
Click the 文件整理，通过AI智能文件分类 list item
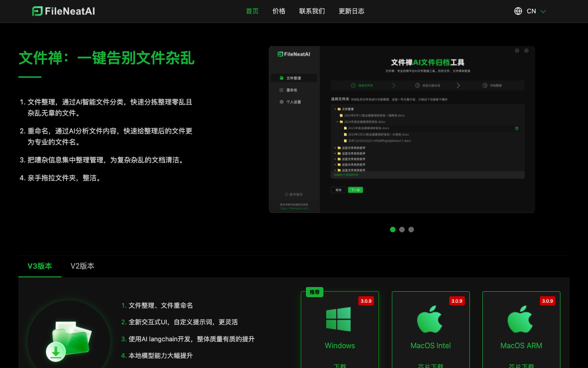[110, 107]
